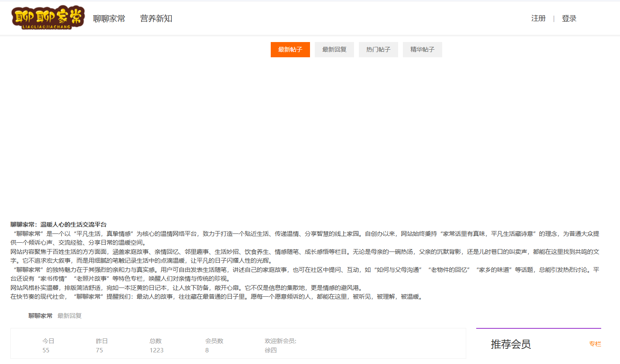View the 精华帖子 tab
This screenshot has width=620, height=364.
pos(422,49)
